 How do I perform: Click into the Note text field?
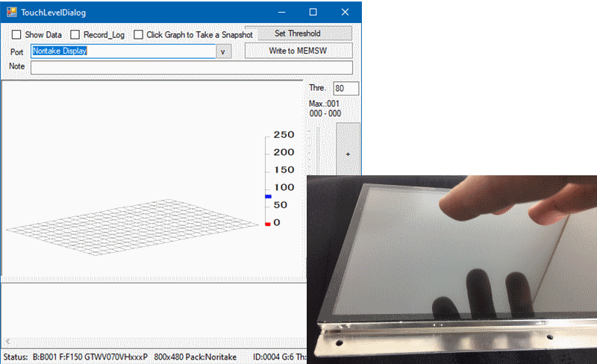(x=191, y=68)
